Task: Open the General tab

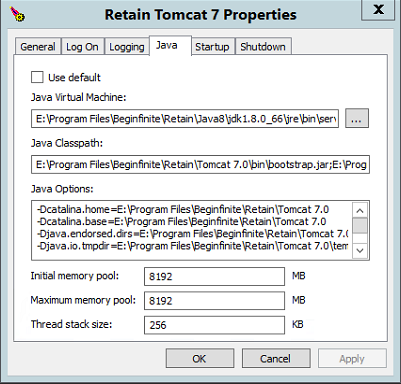Action: click(38, 47)
